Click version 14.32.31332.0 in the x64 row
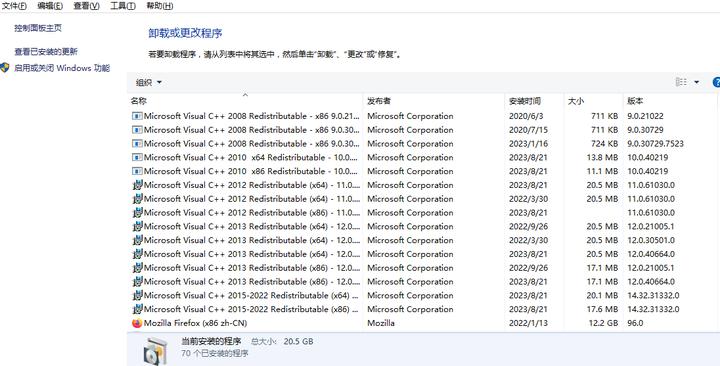The image size is (720, 366). coord(653,295)
